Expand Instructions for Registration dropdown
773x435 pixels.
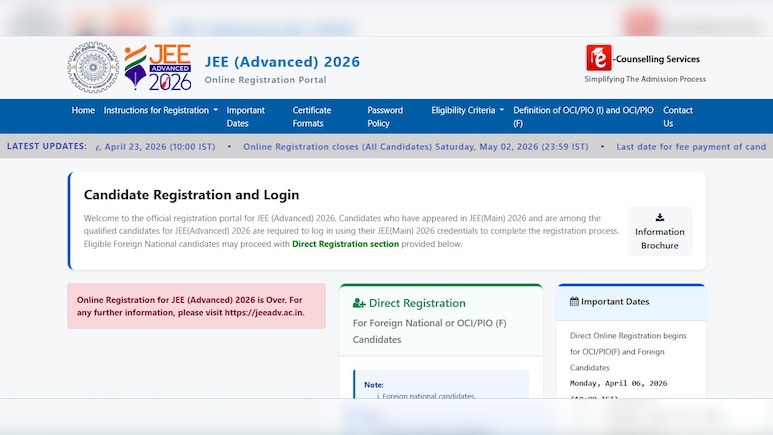tap(161, 110)
